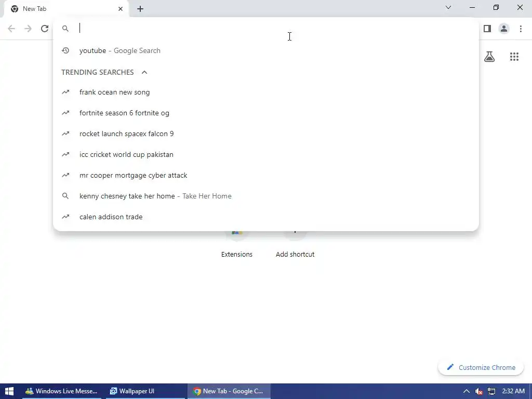
Task: Close the New Tab tab
Action: pyautogui.click(x=120, y=9)
